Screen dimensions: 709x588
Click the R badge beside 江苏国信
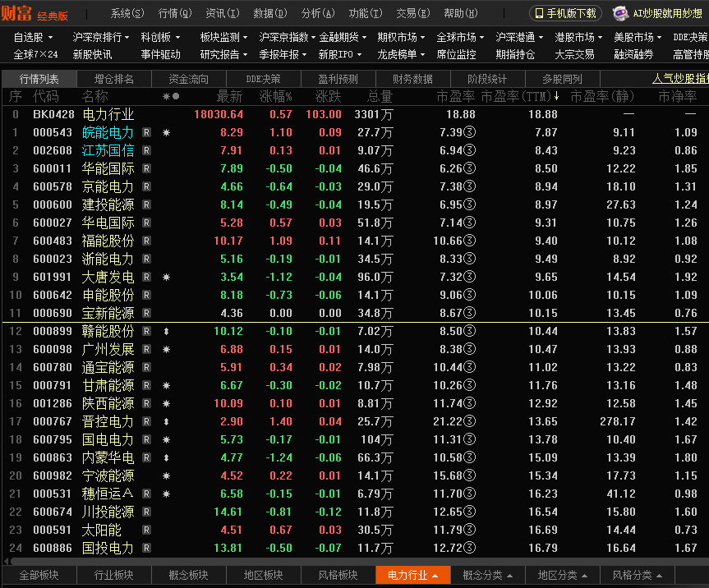click(x=146, y=150)
